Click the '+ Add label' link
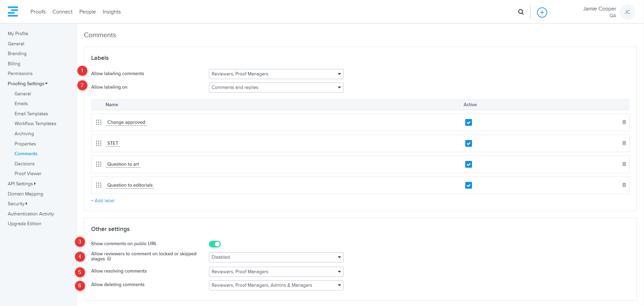This screenshot has height=306, width=644. click(103, 201)
